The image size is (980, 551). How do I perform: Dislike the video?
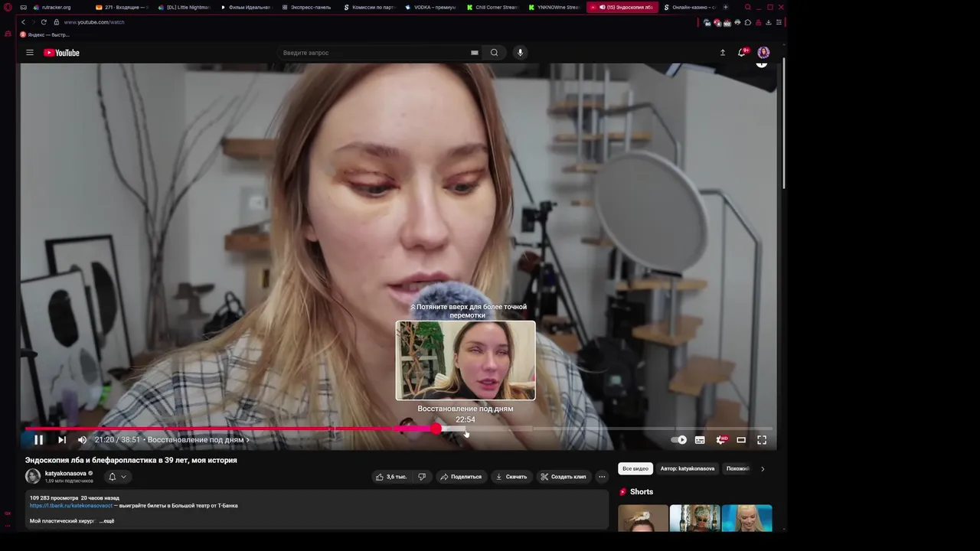tap(421, 477)
